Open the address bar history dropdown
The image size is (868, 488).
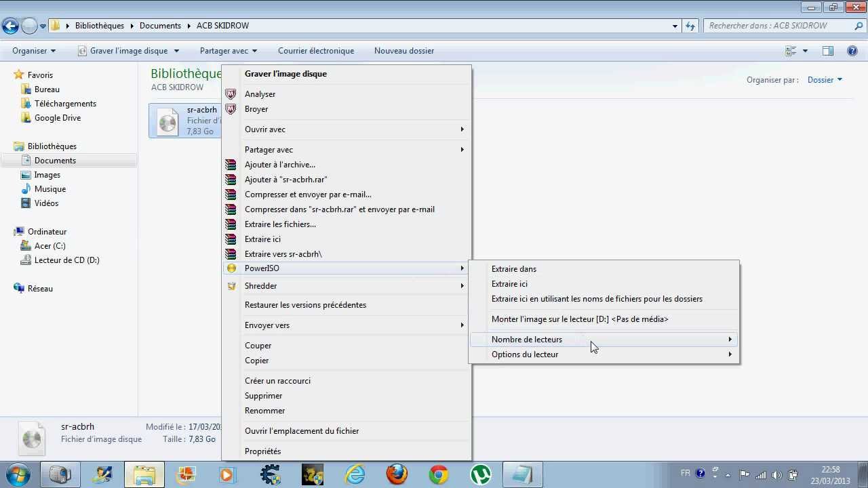click(x=675, y=26)
